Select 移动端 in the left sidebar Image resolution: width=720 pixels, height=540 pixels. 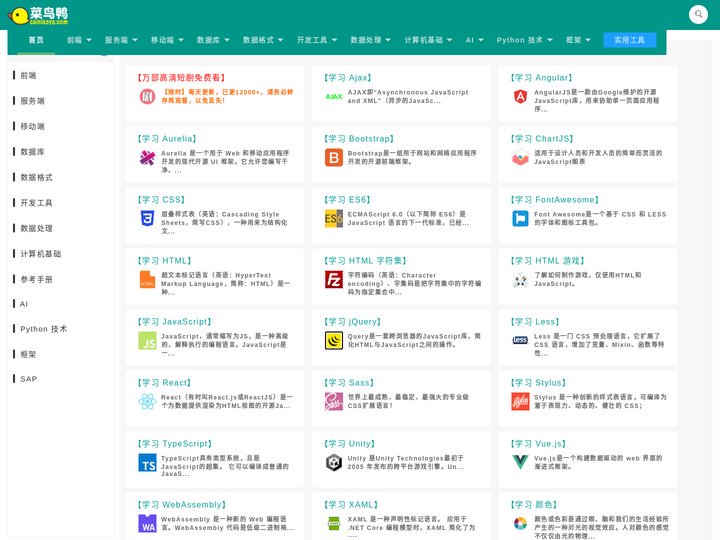[x=32, y=126]
